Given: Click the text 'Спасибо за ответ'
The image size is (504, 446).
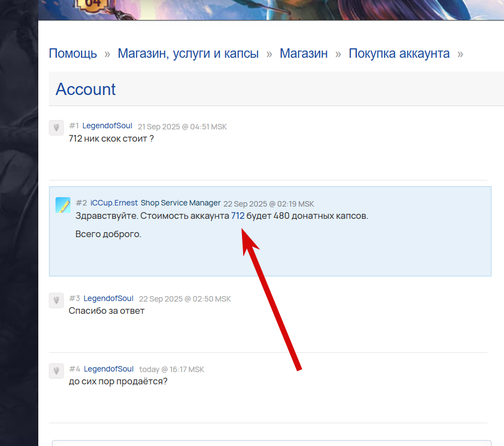Looking at the screenshot, I should pyautogui.click(x=107, y=311).
